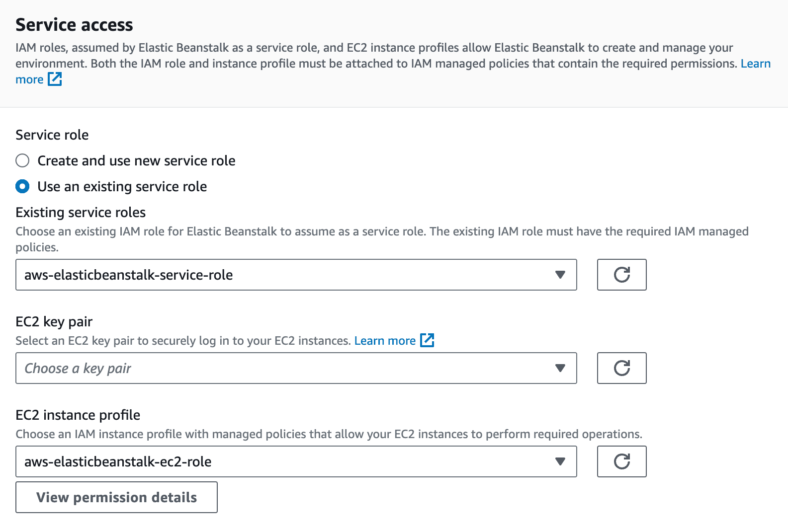
Task: Click the aws-elasticbeanstalk-ec2-role selected value
Action: 118,461
